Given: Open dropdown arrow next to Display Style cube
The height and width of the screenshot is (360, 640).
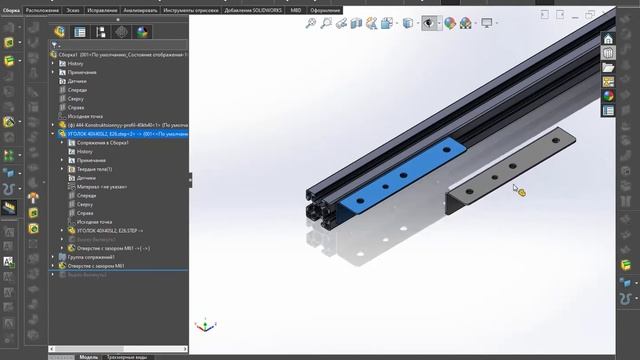Looking at the screenshot, I should coord(417,23).
